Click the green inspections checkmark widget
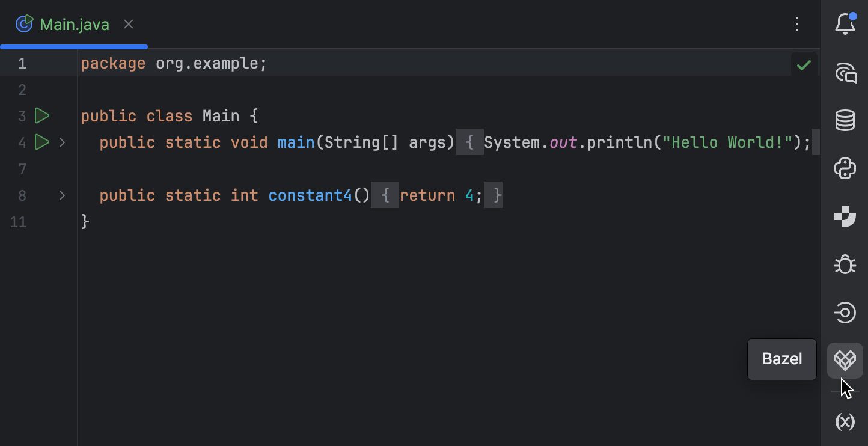The width and height of the screenshot is (868, 446). pyautogui.click(x=804, y=64)
